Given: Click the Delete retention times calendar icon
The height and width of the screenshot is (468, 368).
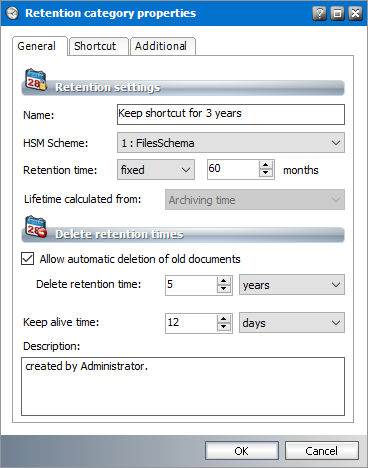Looking at the screenshot, I should pos(36,227).
